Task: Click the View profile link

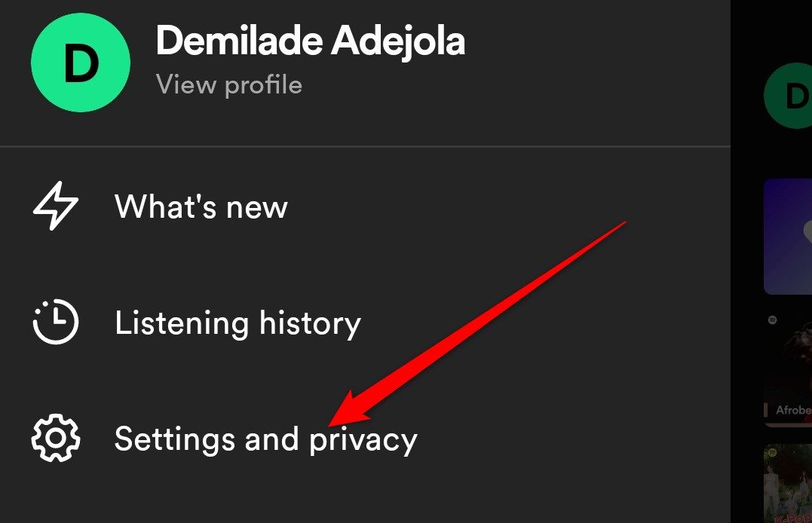Action: coord(228,84)
